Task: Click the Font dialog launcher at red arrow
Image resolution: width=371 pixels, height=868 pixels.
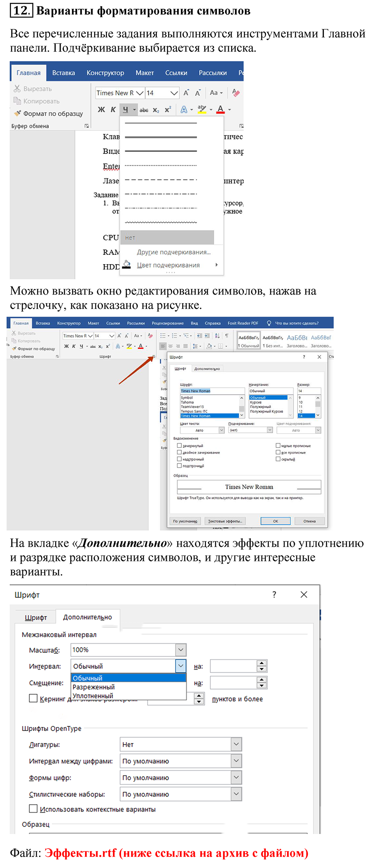Action: click(x=154, y=357)
